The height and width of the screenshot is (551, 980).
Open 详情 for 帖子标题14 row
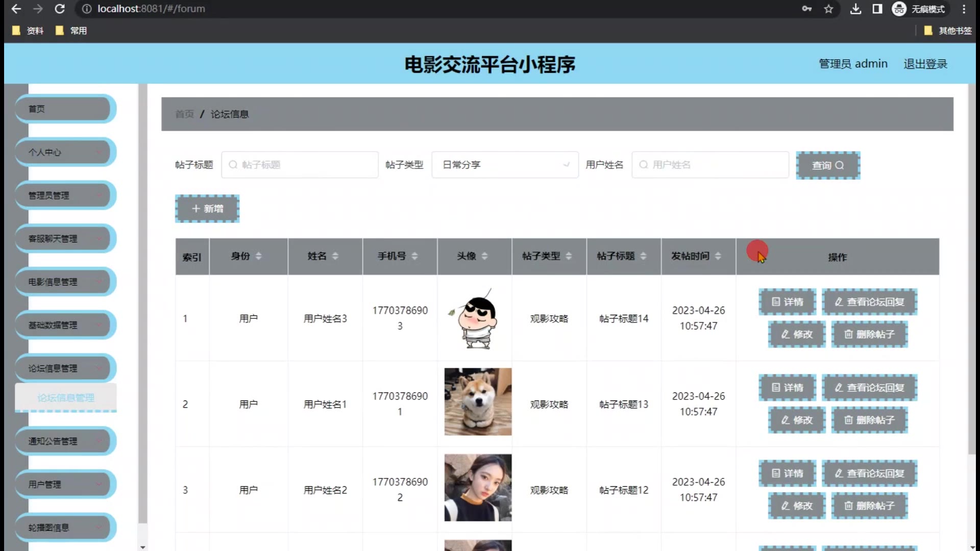point(788,302)
